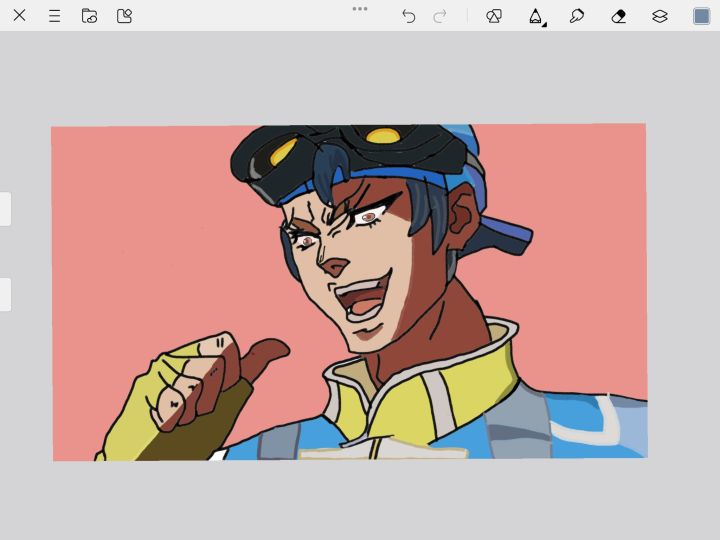Tap the export note icon
This screenshot has height=540, width=720.
coord(124,16)
